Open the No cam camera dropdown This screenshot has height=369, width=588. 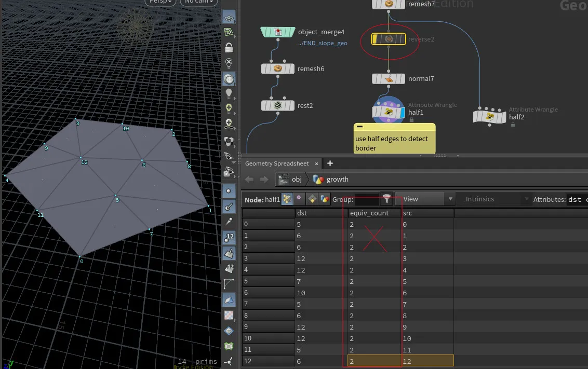pyautogui.click(x=199, y=2)
